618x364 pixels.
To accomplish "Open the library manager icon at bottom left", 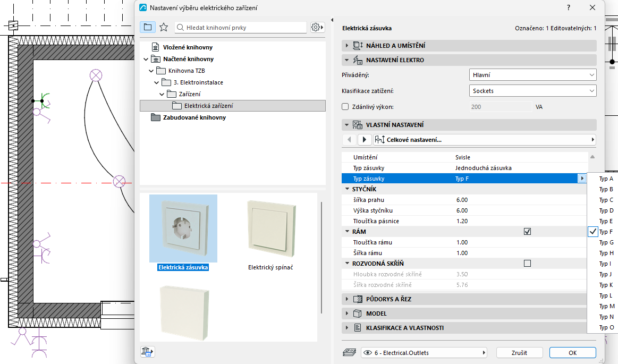I will (147, 351).
